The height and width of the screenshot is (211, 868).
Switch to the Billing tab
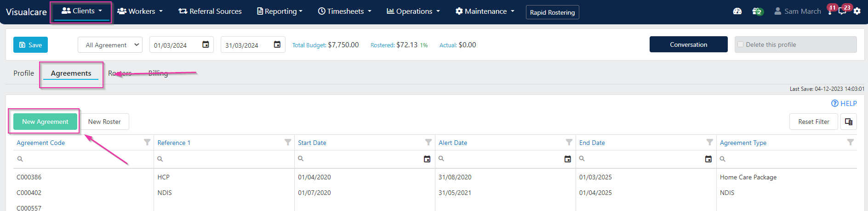pyautogui.click(x=158, y=73)
